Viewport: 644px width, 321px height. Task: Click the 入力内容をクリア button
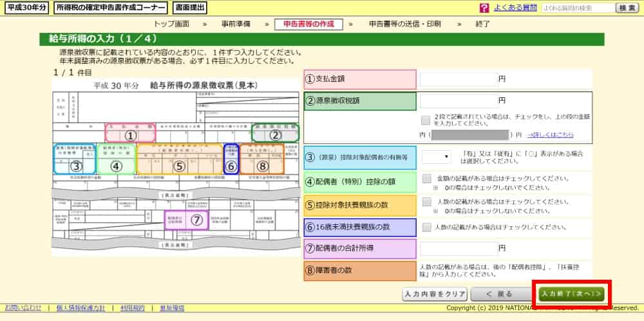pyautogui.click(x=434, y=294)
